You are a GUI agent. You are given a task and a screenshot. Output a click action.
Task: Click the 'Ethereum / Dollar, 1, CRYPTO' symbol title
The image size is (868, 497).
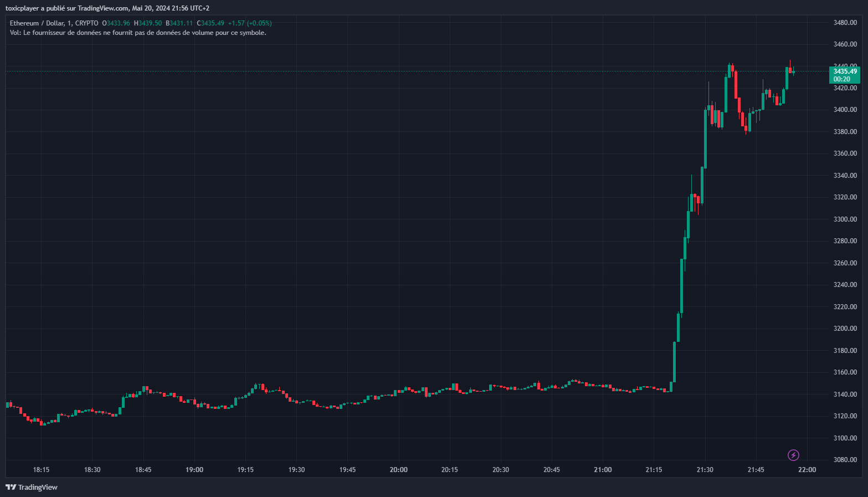[54, 23]
